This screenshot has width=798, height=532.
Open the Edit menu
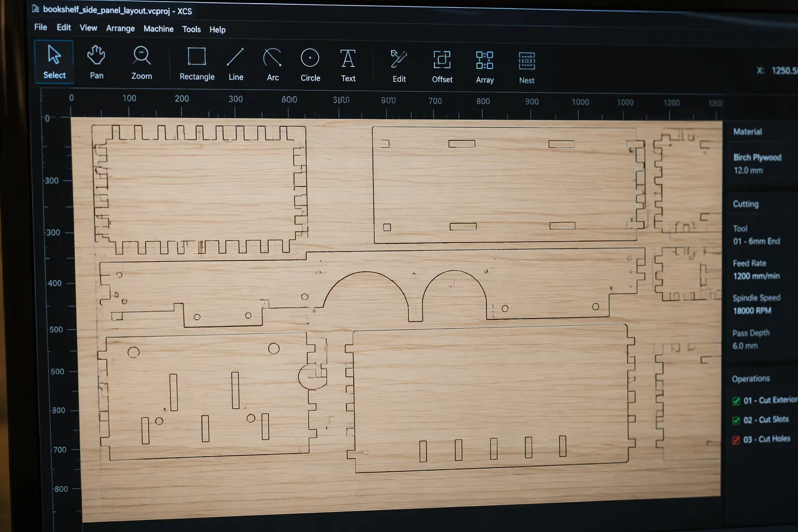click(x=64, y=28)
